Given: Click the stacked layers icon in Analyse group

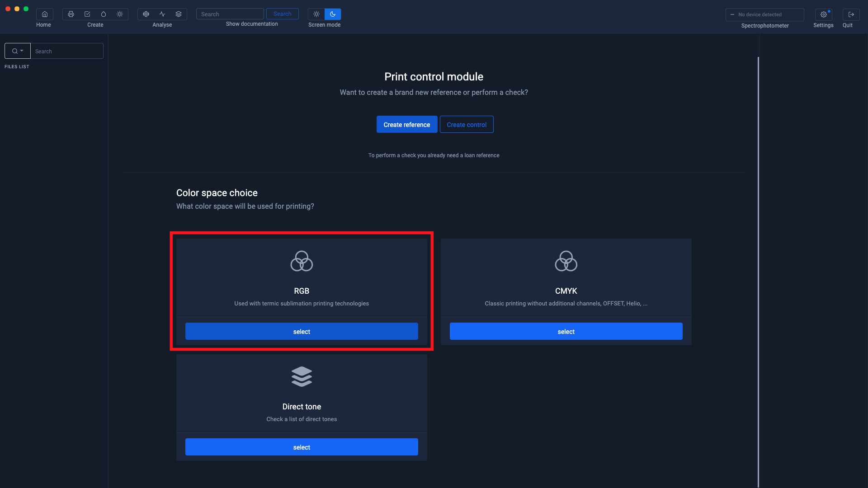Looking at the screenshot, I should point(179,14).
